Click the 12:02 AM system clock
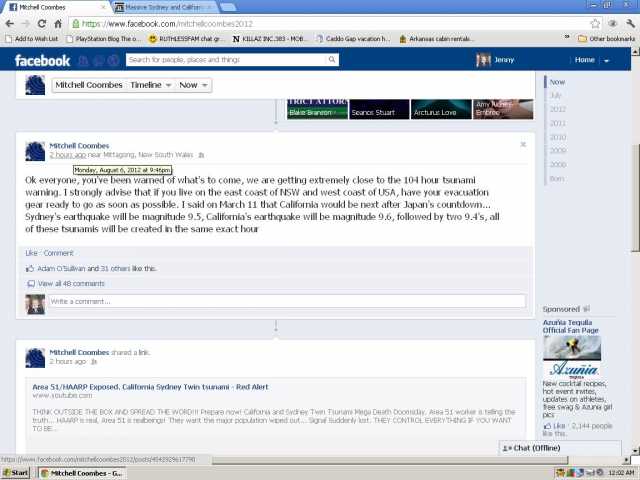 coord(621,473)
